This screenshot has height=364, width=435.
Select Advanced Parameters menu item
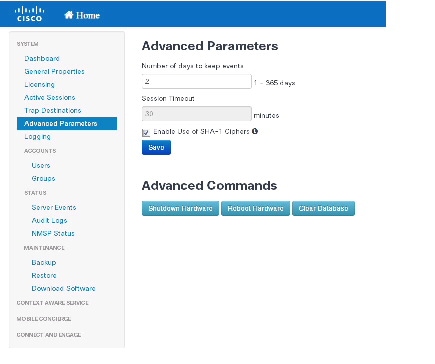coord(67,123)
